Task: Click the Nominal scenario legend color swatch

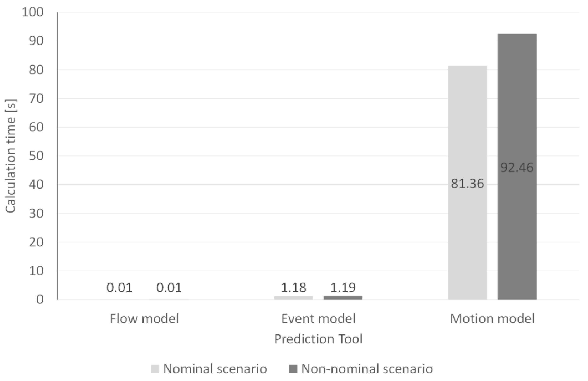Action: [x=155, y=369]
